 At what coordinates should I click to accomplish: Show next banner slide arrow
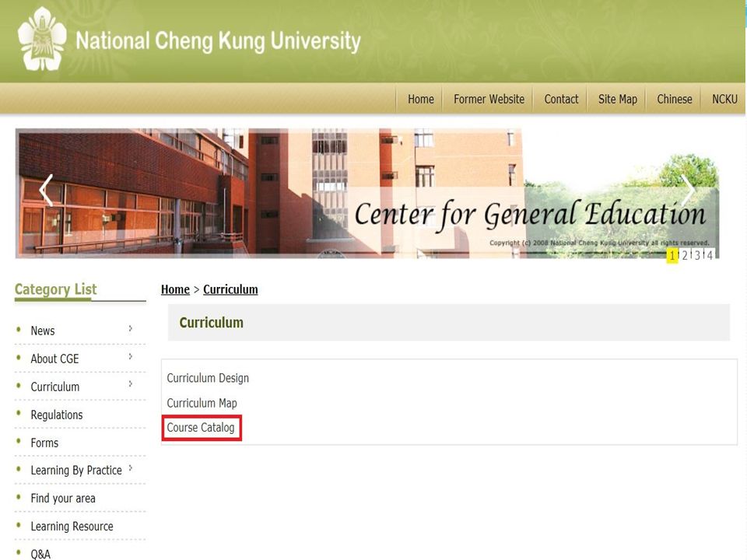(688, 190)
